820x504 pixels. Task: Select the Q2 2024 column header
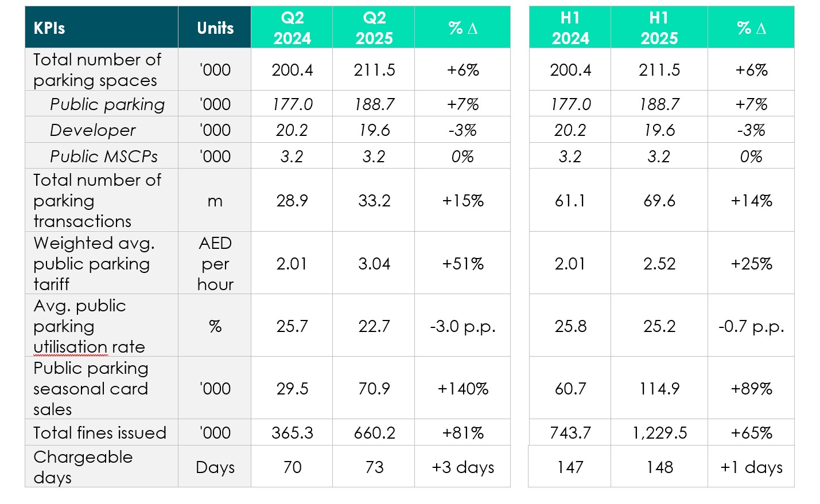pyautogui.click(x=292, y=28)
